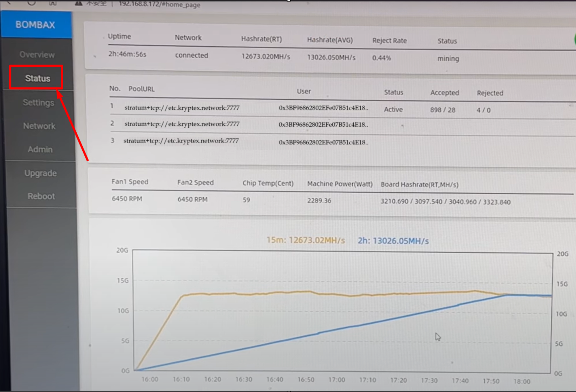The width and height of the screenshot is (576, 392).
Task: Click the insecure connection warning icon
Action: (x=78, y=3)
